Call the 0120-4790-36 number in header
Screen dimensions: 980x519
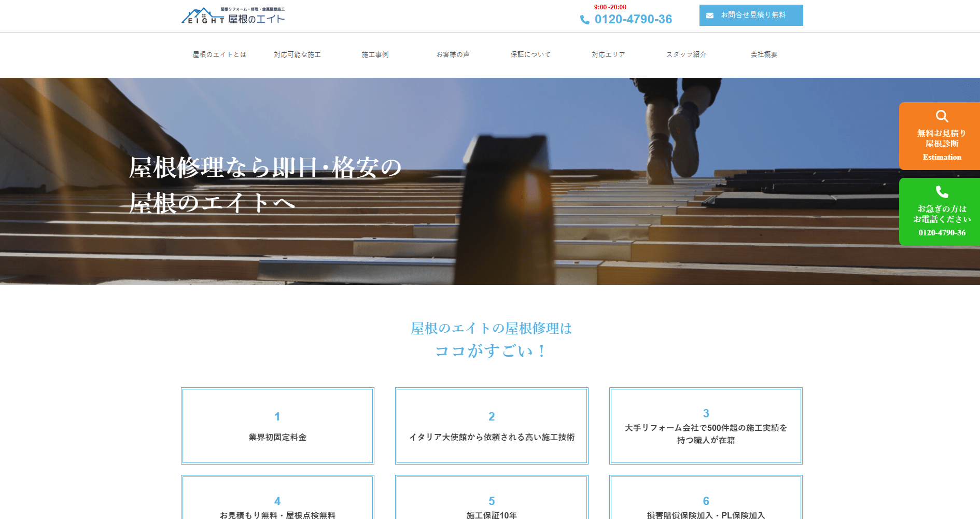pyautogui.click(x=633, y=19)
